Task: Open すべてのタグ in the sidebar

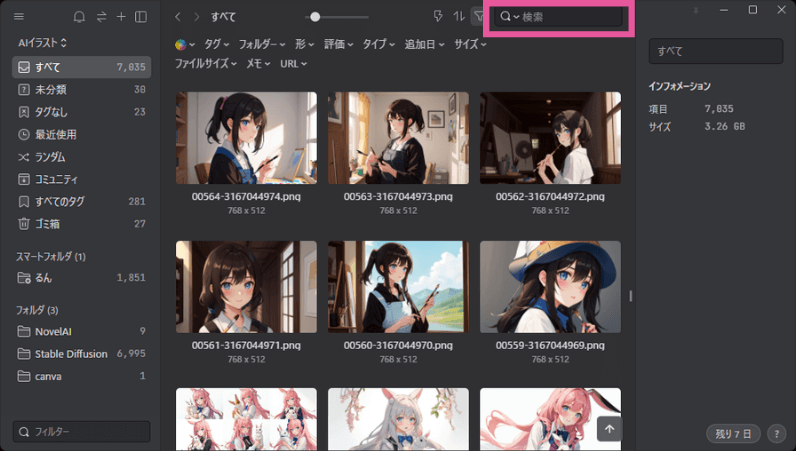Action: (x=81, y=202)
